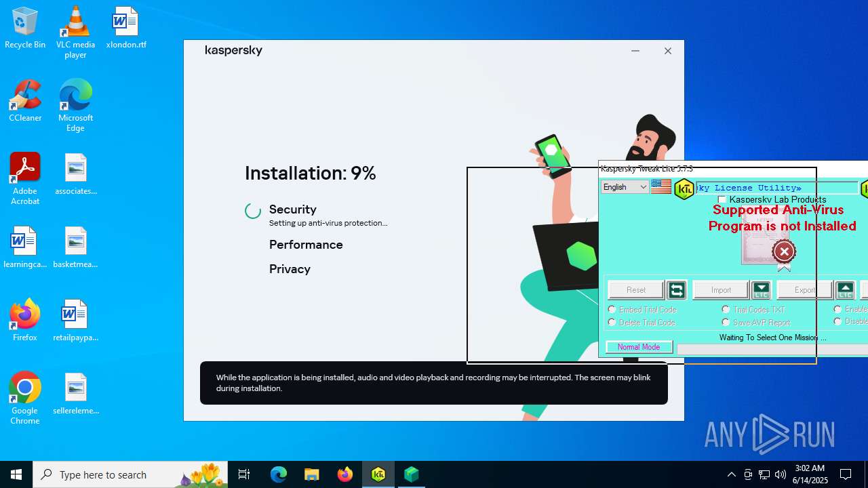Image resolution: width=868 pixels, height=488 pixels.
Task: Select Delete Trial Code radio option
Action: click(612, 322)
